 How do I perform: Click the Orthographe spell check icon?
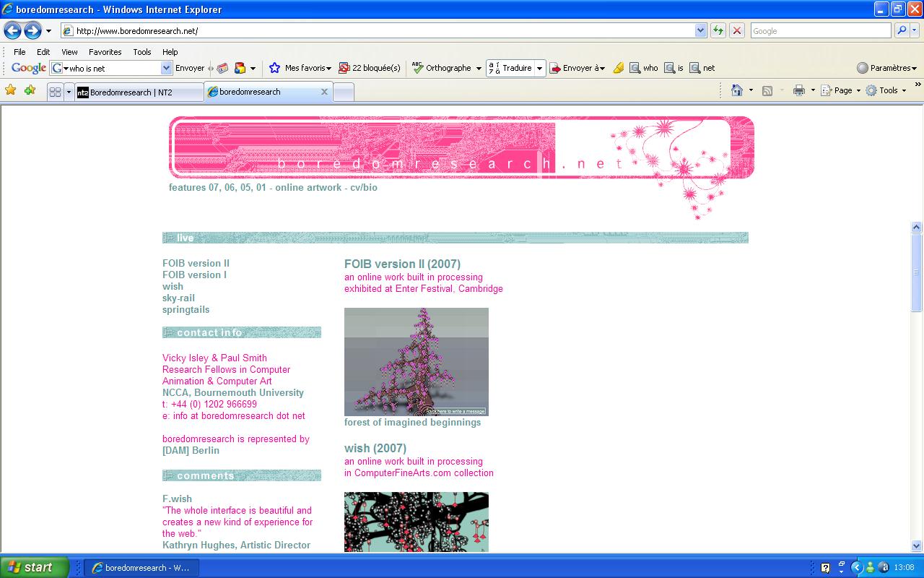pyautogui.click(x=417, y=68)
